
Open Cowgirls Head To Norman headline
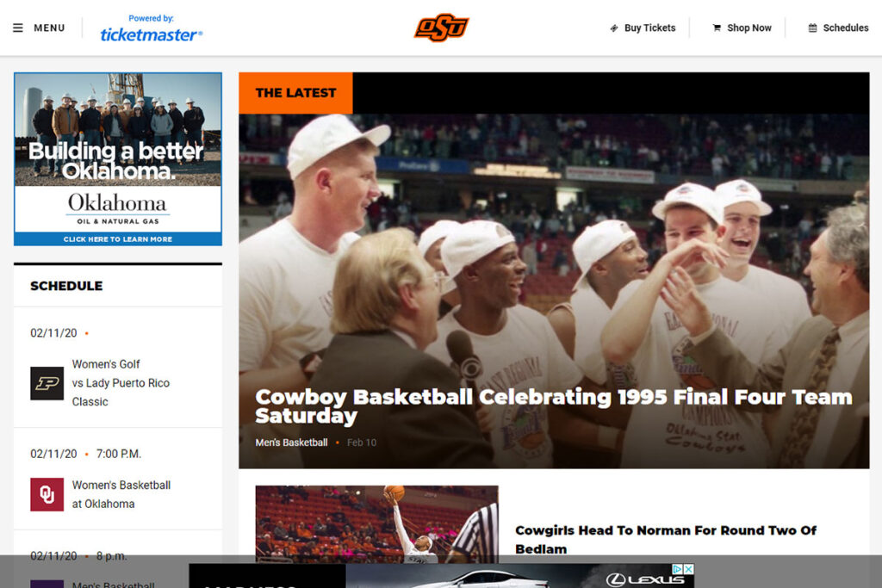tap(666, 540)
